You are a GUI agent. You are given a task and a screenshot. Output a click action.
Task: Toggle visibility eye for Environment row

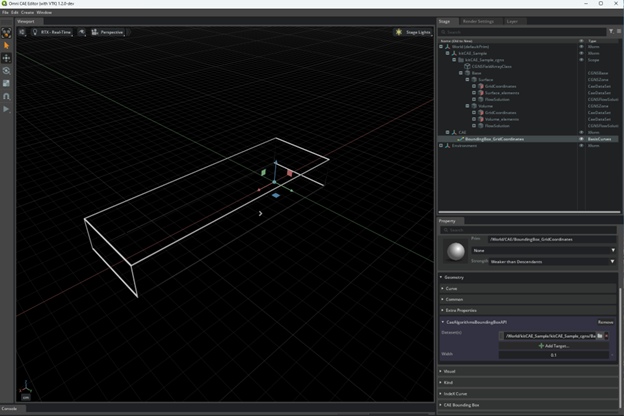581,146
